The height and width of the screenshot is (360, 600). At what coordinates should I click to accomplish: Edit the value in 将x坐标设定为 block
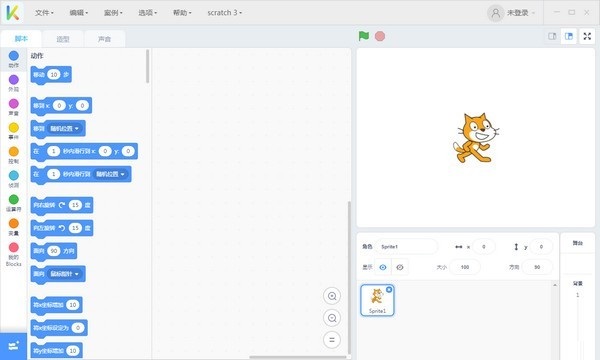(78, 328)
